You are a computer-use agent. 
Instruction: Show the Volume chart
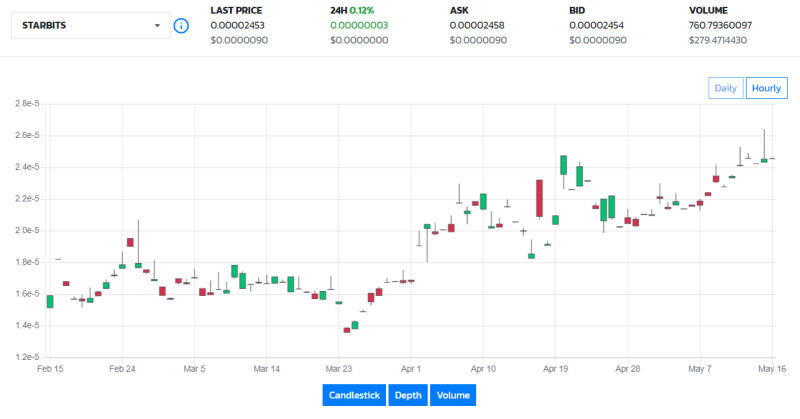click(x=453, y=395)
